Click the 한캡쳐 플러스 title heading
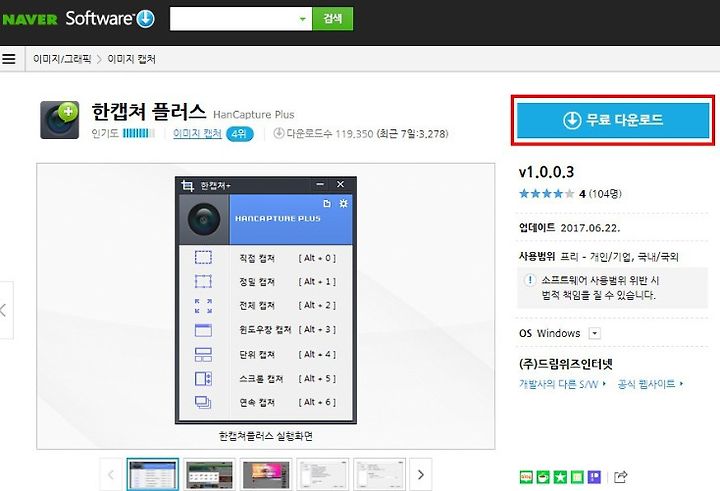Viewport: 720px width, 491px height. pyautogui.click(x=149, y=112)
